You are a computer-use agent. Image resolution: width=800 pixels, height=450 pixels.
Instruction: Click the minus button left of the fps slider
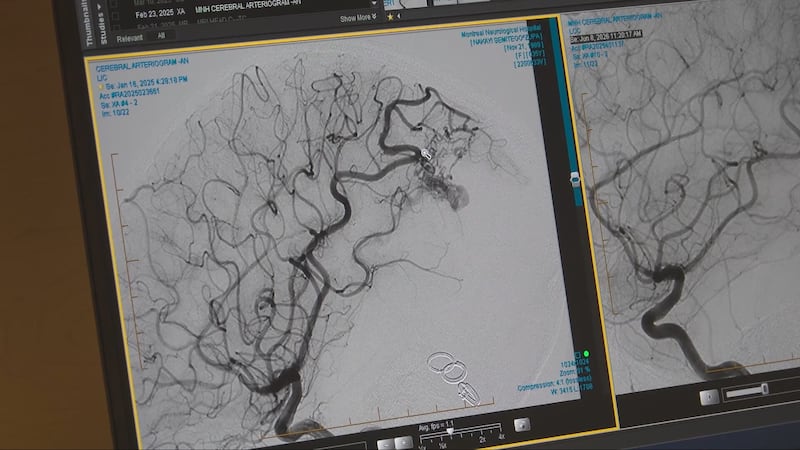pos(386,443)
